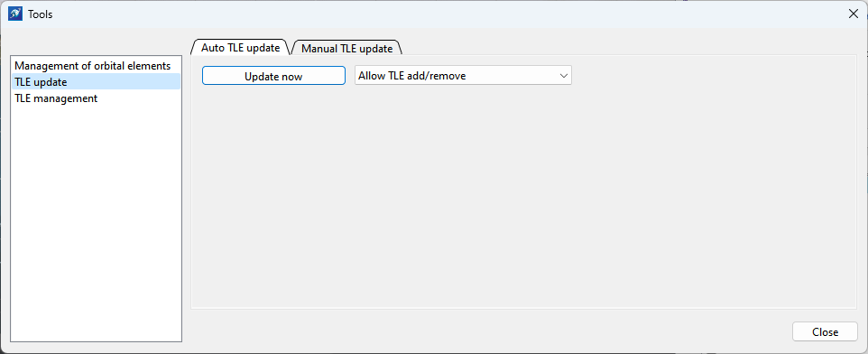Image resolution: width=868 pixels, height=354 pixels.
Task: Click the Close button at the bottom right
Action: click(825, 331)
